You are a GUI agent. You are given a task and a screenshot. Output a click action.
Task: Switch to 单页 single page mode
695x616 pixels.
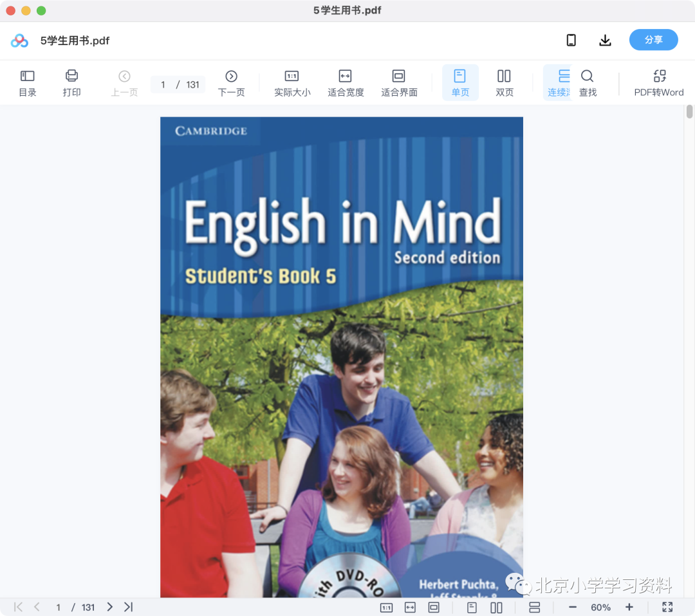460,83
